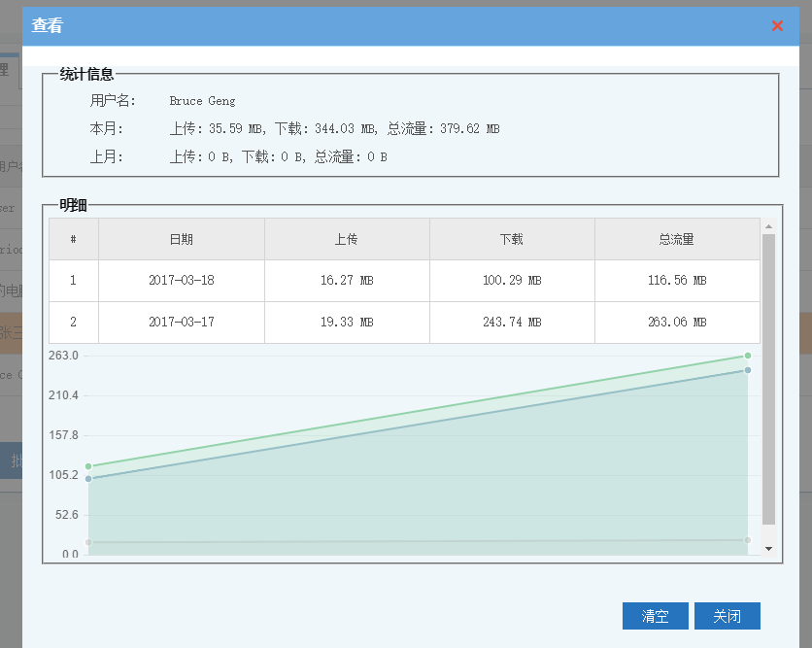Screen dimensions: 812x648
Task: Click the vertical scrollbar thumb in the details panel
Action: click(x=768, y=379)
